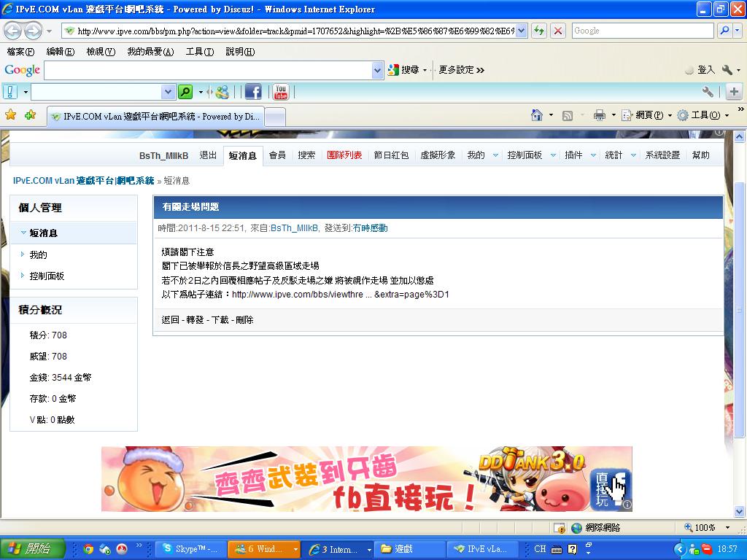Open the 編輯(E) menu
Image resolution: width=747 pixels, height=560 pixels.
coord(61,52)
